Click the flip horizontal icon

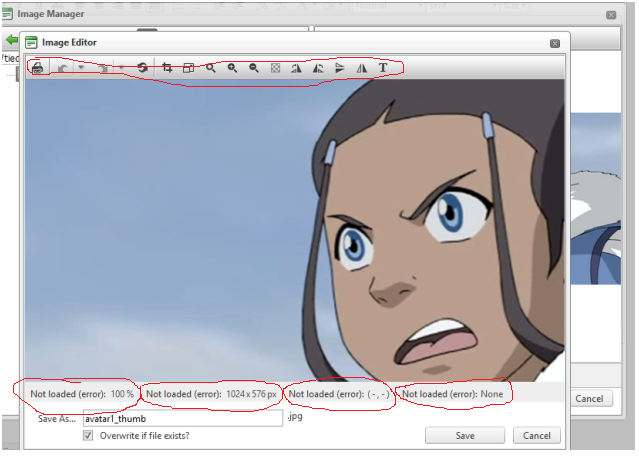(361, 68)
